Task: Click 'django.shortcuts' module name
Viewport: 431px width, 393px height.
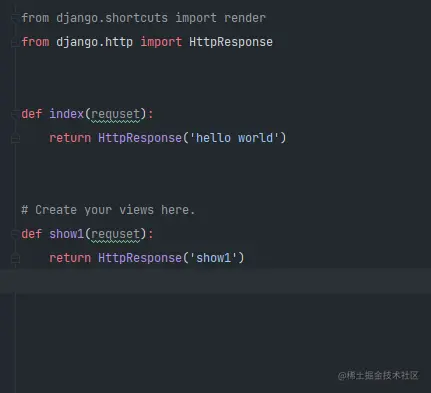Action: [112, 18]
